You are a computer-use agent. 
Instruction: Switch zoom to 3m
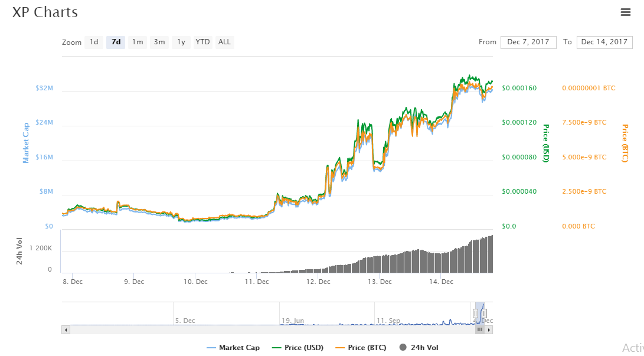159,42
